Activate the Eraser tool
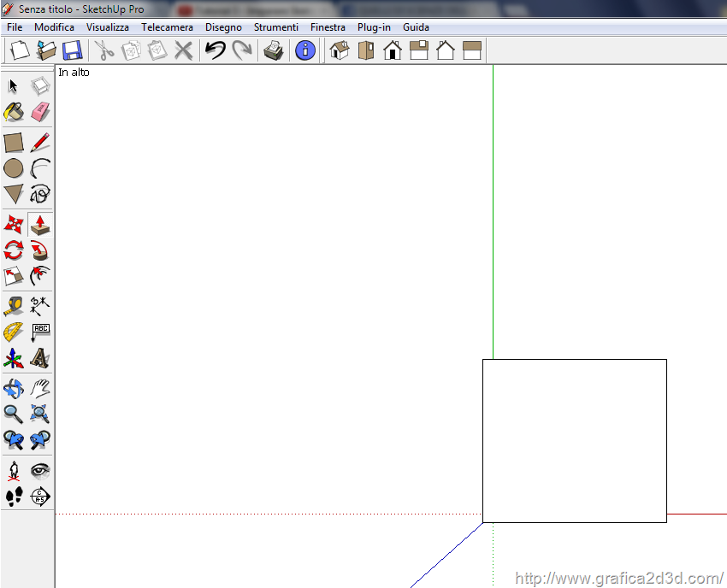 pos(40,112)
